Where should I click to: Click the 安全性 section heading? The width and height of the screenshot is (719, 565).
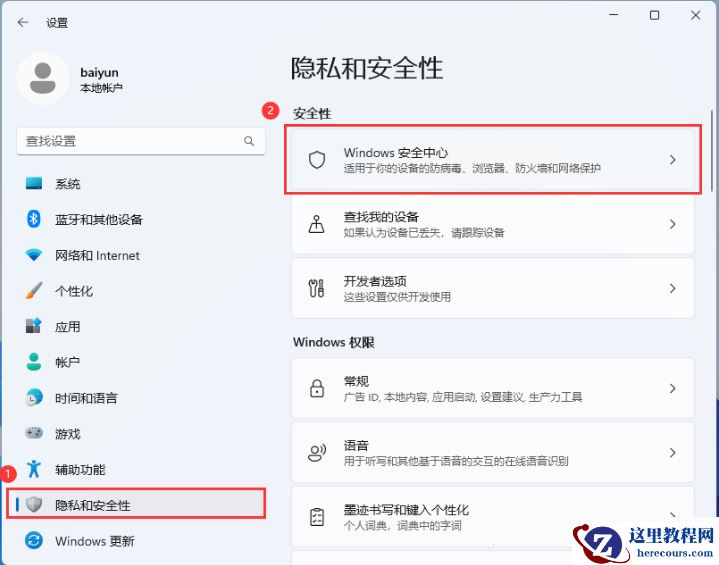tap(312, 114)
